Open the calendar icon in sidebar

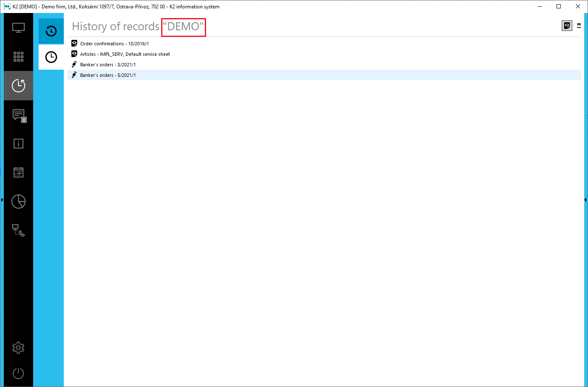tap(18, 172)
